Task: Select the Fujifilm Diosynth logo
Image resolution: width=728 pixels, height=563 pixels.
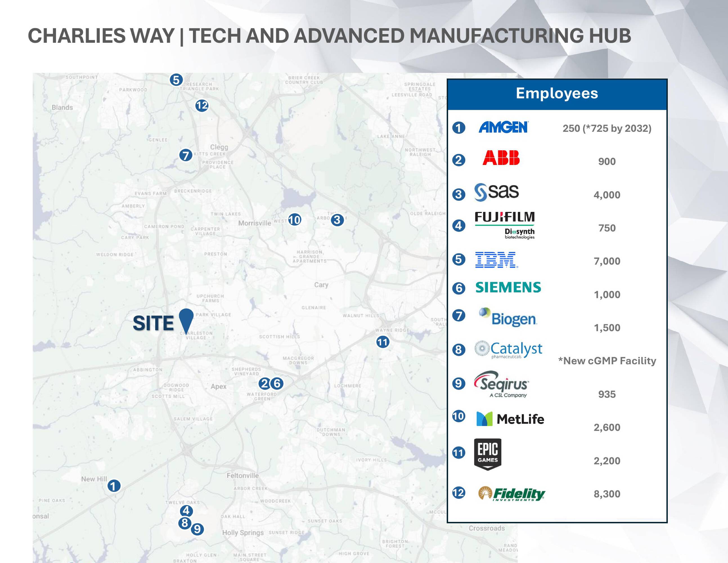Action: click(505, 225)
